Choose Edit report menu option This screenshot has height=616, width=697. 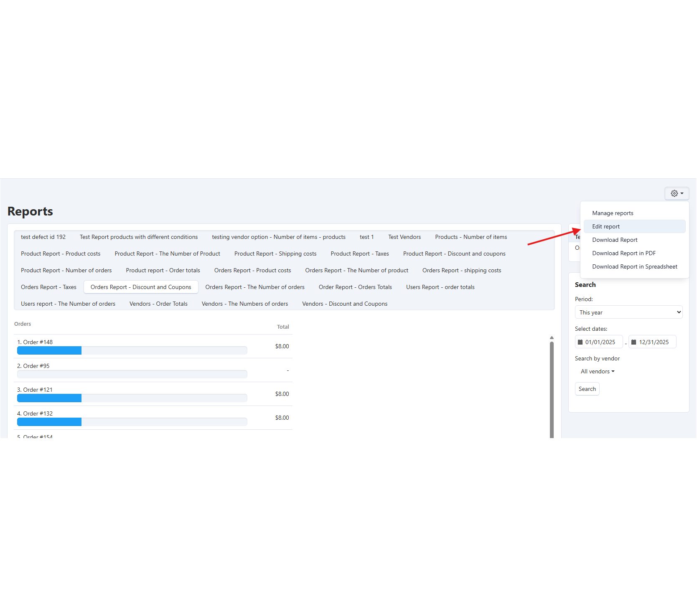pos(606,226)
